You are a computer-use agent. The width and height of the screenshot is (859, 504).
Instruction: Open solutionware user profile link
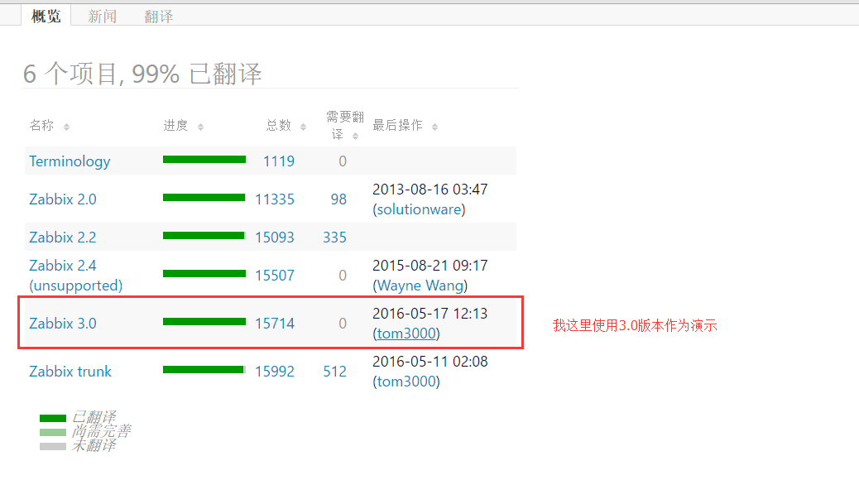419,209
